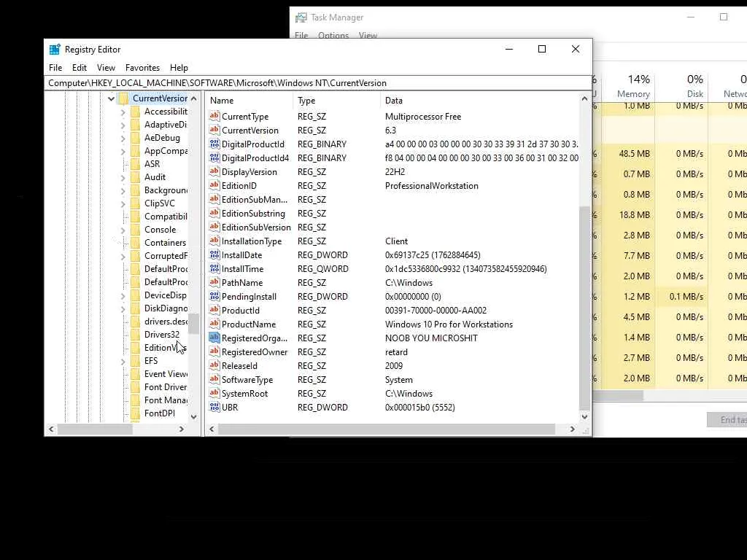This screenshot has height=560, width=747.
Task: Open the Edit menu in Registry Editor
Action: click(79, 68)
